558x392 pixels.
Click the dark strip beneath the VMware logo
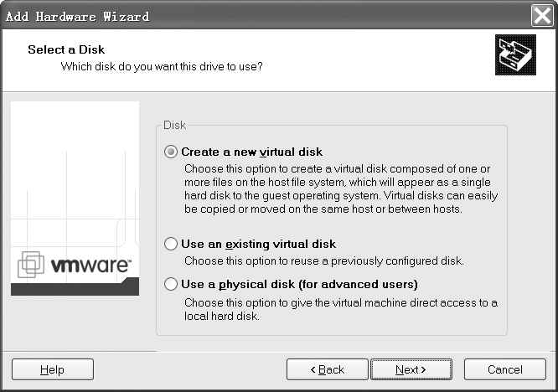coord(75,287)
